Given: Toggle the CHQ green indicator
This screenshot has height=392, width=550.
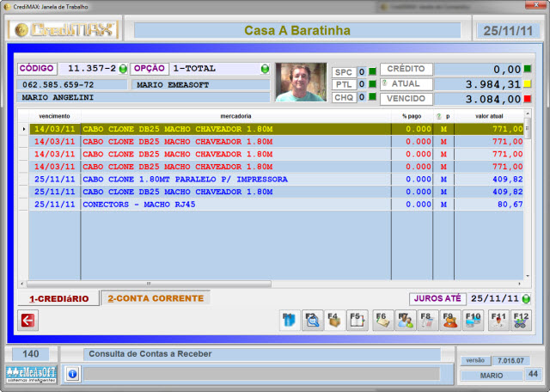Looking at the screenshot, I should pos(372,97).
